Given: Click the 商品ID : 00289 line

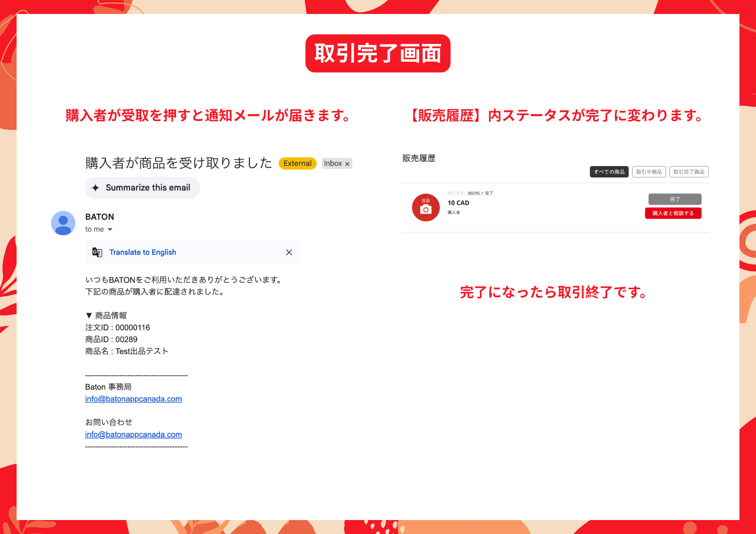Looking at the screenshot, I should pyautogui.click(x=111, y=340).
